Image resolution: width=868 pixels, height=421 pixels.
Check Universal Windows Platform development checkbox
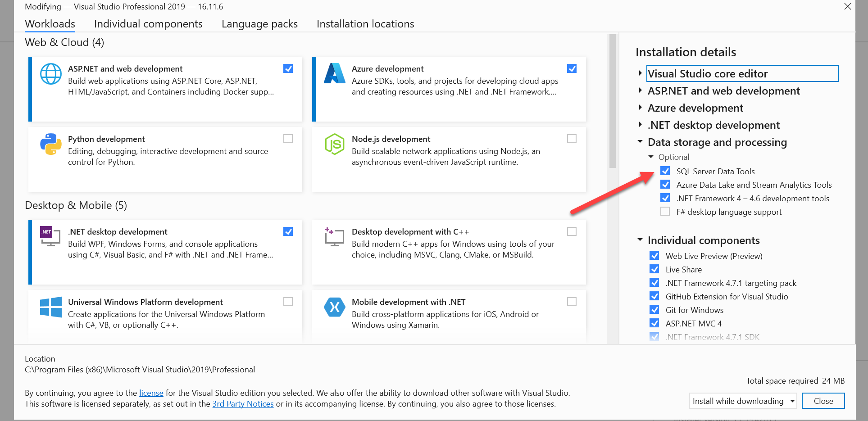288,302
